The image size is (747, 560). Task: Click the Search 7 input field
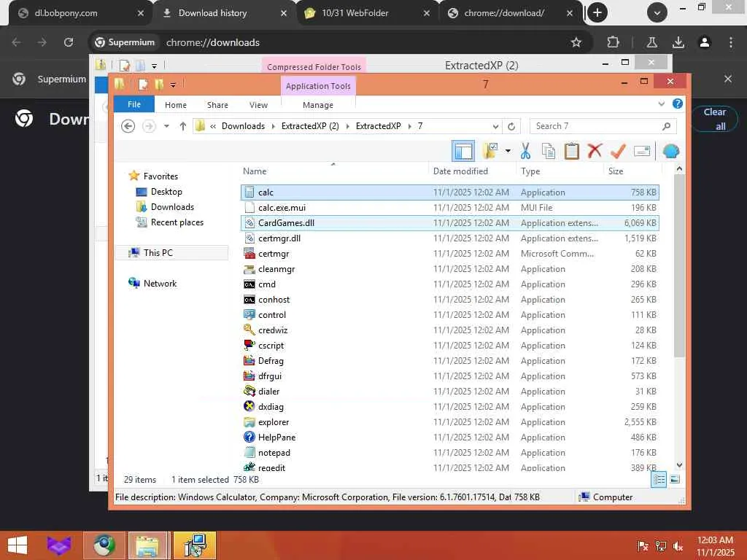click(603, 126)
